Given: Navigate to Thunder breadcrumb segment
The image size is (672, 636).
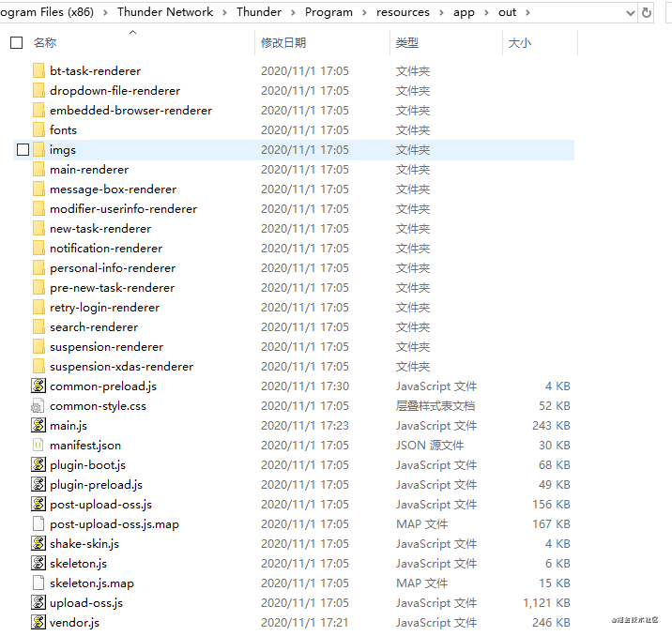Looking at the screenshot, I should [259, 12].
